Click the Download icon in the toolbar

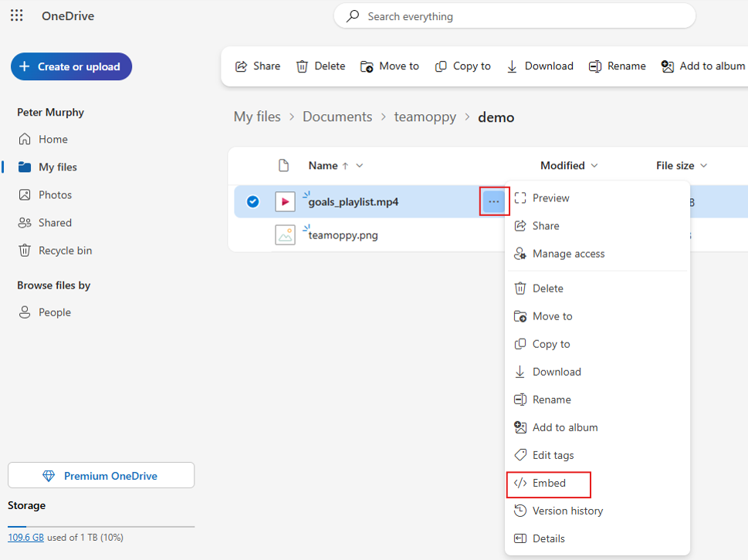[512, 66]
